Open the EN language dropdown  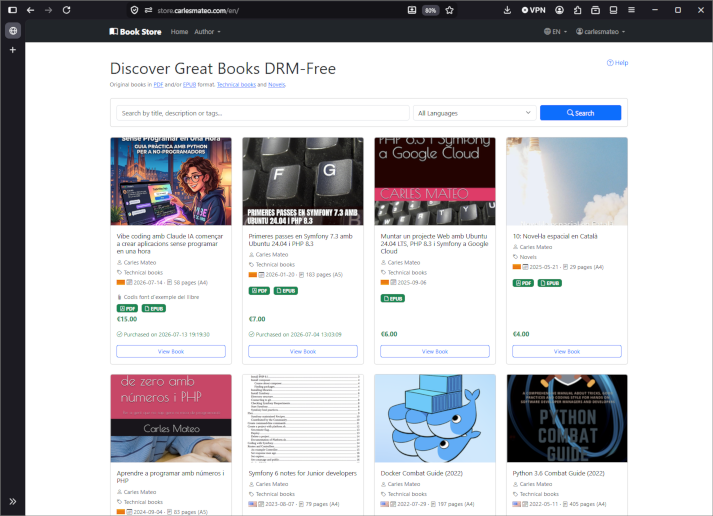pos(555,32)
